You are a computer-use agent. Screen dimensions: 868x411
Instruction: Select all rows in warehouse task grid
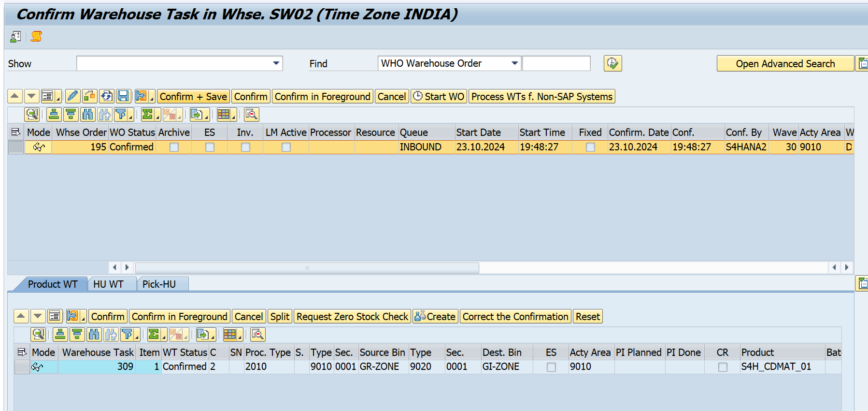click(x=22, y=352)
